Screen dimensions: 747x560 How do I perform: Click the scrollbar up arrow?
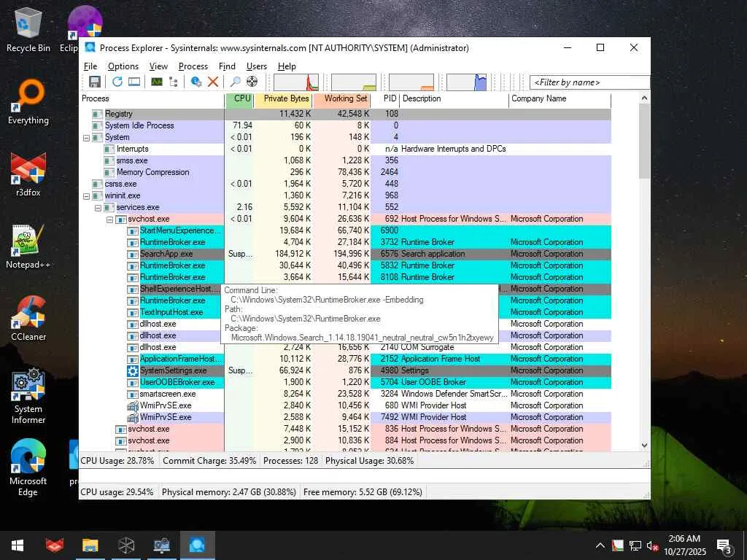coord(644,98)
